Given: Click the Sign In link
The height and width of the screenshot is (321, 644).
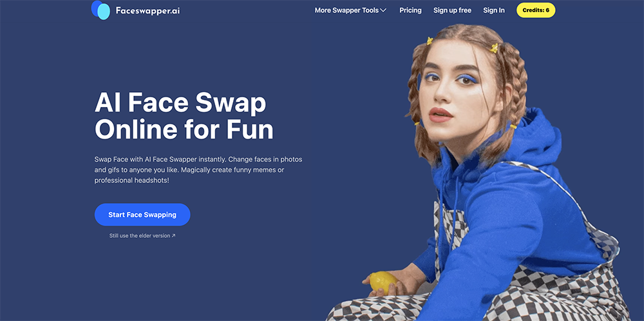Looking at the screenshot, I should [x=494, y=10].
